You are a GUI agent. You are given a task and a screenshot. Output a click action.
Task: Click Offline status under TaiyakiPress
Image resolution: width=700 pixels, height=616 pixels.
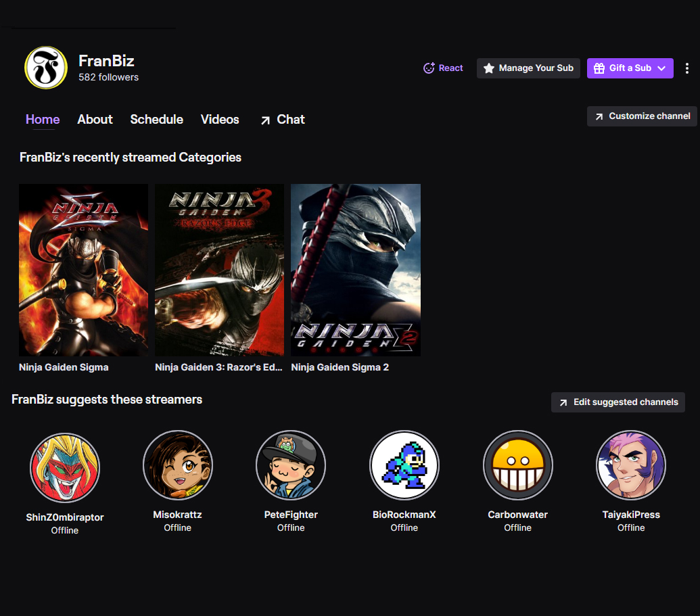(x=631, y=527)
